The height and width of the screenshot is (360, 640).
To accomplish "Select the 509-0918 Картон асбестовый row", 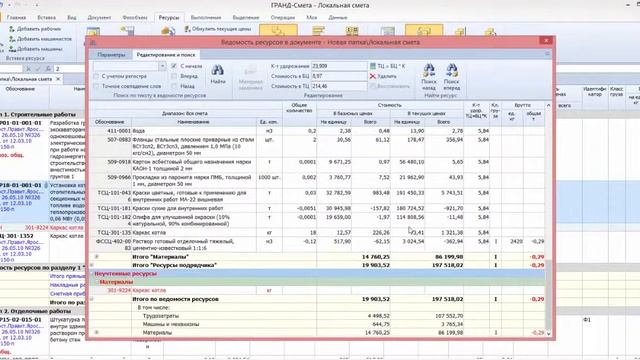I will [x=317, y=165].
